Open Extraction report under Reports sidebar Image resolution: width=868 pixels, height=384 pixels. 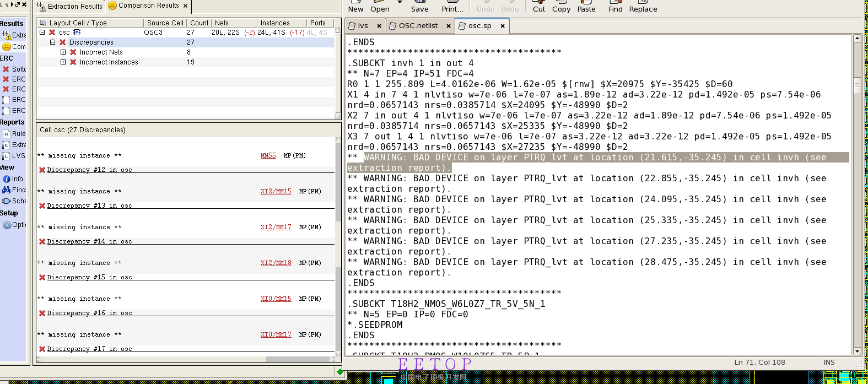(x=14, y=145)
